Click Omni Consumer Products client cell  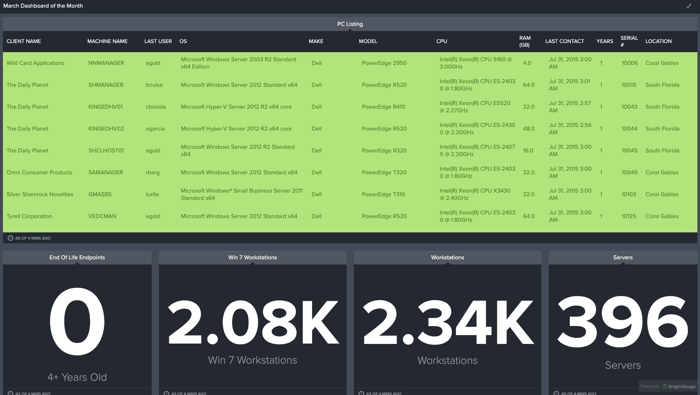click(x=39, y=172)
